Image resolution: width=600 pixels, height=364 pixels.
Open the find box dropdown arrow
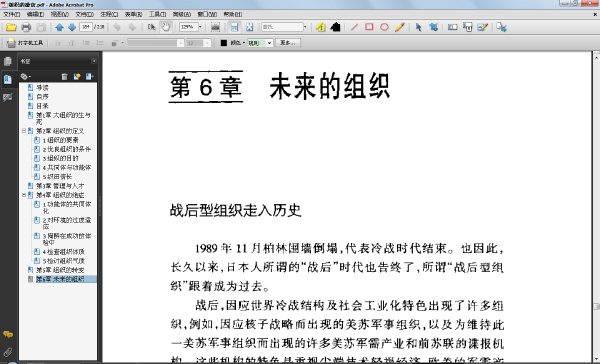tap(305, 27)
